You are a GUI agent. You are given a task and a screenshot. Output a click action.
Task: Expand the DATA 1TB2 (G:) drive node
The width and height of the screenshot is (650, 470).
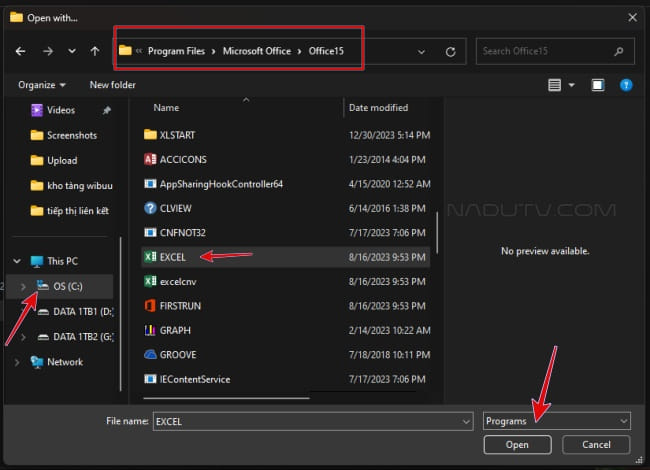click(23, 337)
